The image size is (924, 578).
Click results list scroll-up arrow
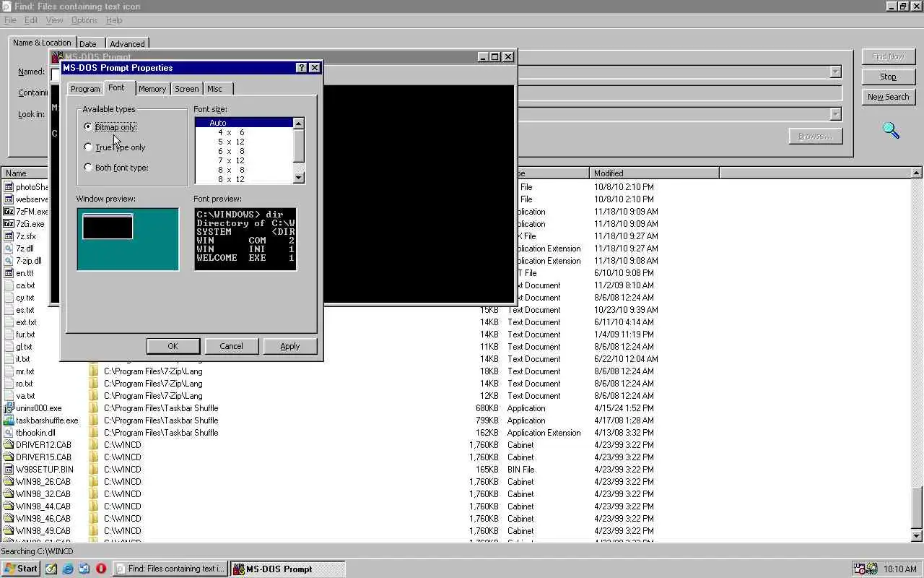click(x=917, y=173)
